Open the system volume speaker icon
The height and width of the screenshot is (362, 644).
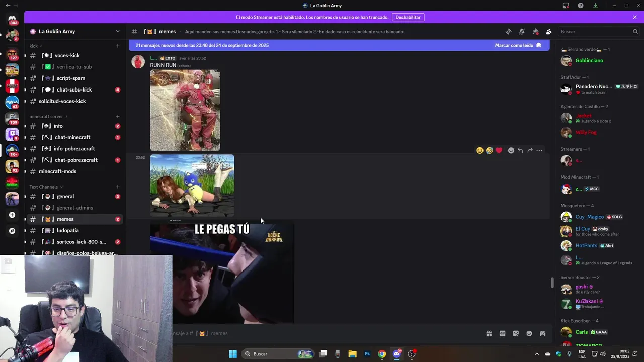pos(603,354)
